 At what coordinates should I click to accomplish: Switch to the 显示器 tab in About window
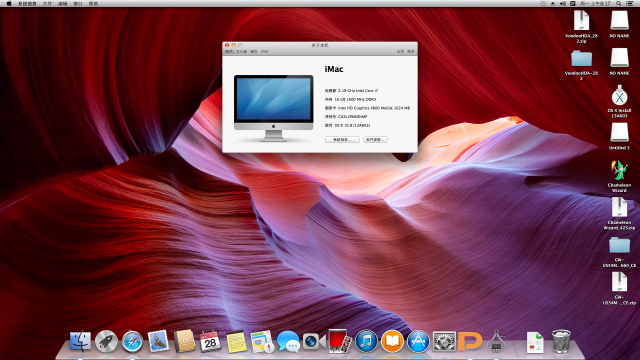(x=242, y=51)
